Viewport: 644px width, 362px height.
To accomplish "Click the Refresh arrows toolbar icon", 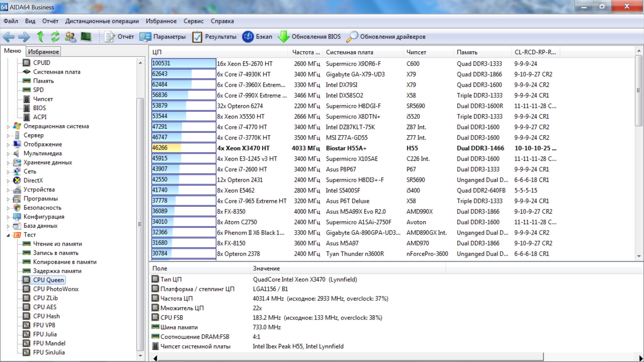I will (x=55, y=37).
